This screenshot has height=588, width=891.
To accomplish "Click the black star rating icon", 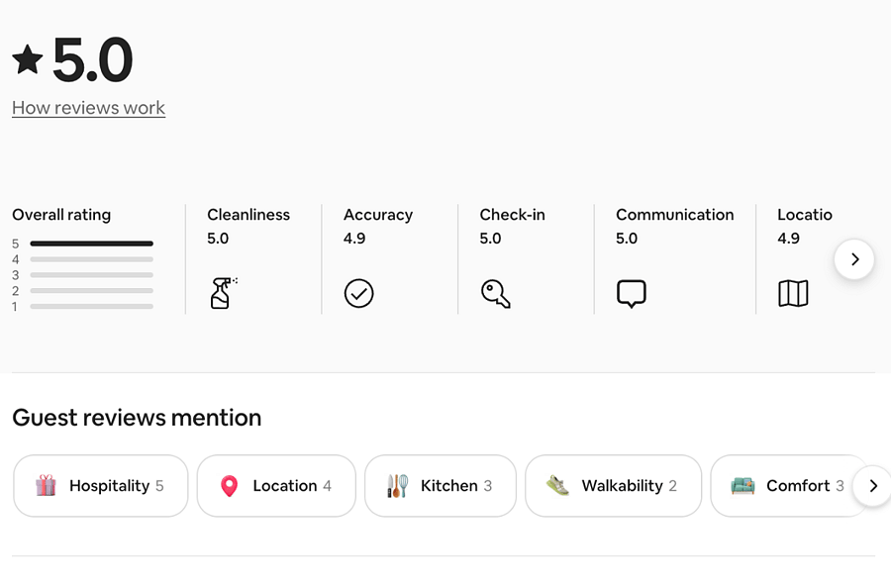I will (28, 59).
